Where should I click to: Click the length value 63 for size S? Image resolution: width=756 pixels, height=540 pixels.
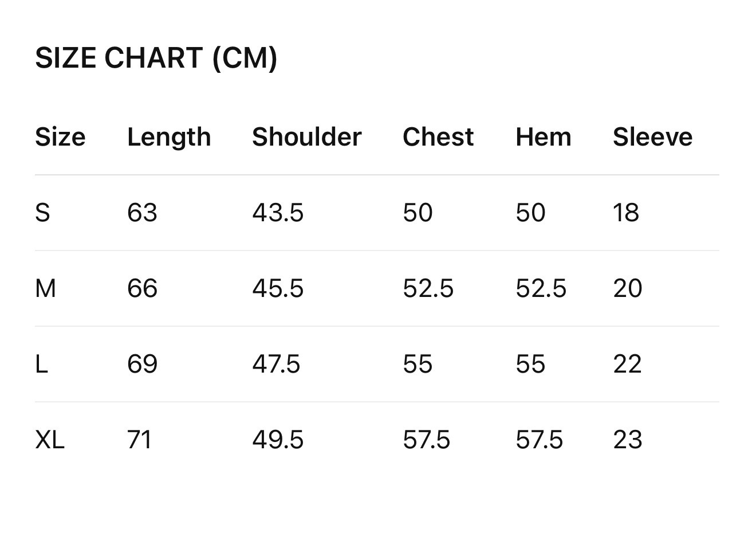pos(142,213)
